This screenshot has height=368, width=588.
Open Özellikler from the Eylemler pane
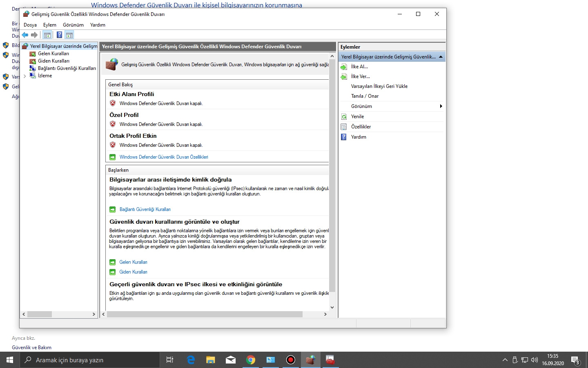[361, 127]
